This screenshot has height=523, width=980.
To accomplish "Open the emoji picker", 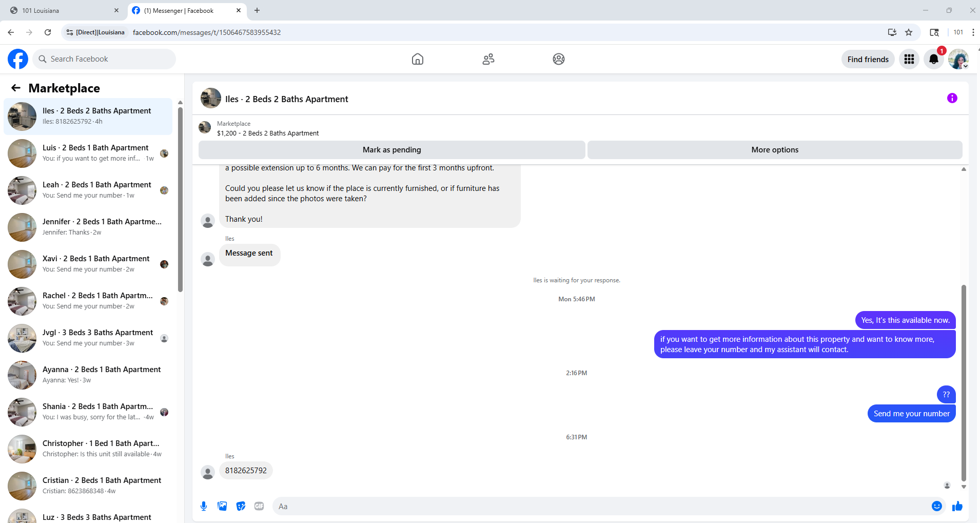I will coord(937,506).
